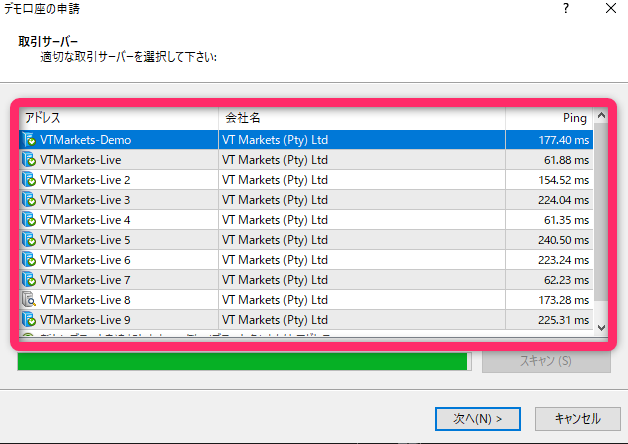Click the server icon beside VTMarkets-Live
Image resolution: width=628 pixels, height=444 pixels.
pos(29,160)
